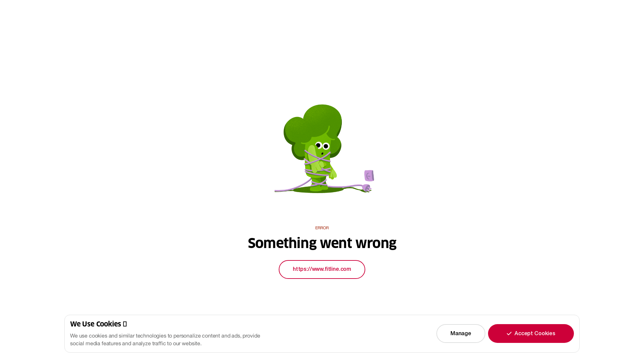Click the broccoli's green shadow on ground
Viewport: 644px width, 362px height.
[x=319, y=190]
